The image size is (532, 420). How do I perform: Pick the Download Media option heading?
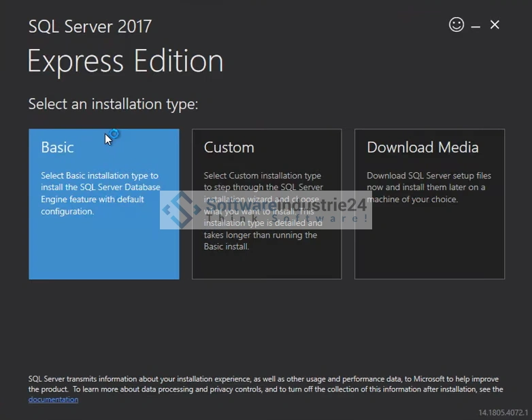pos(422,148)
